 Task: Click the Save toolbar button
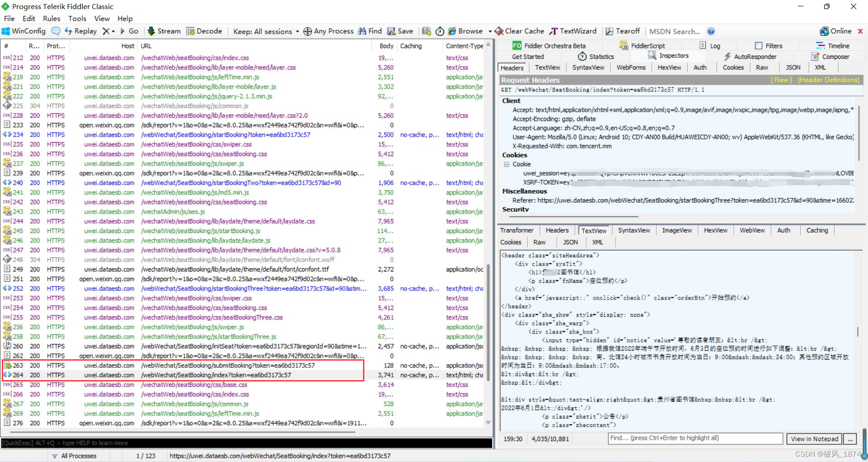click(x=400, y=31)
